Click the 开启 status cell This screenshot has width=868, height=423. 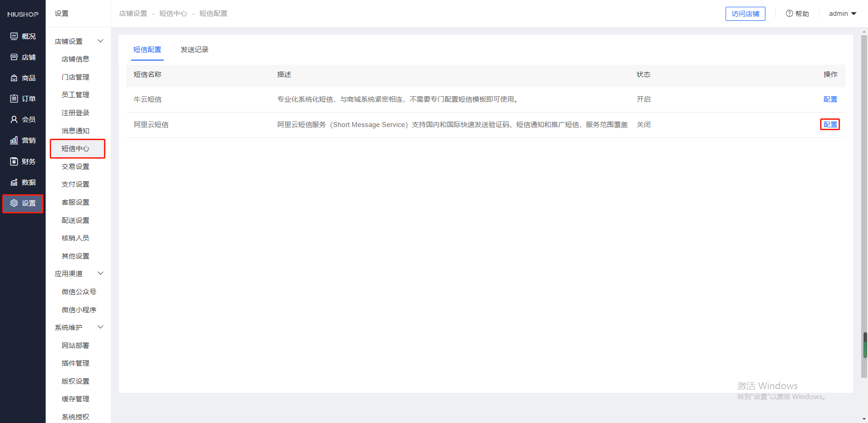pos(644,99)
